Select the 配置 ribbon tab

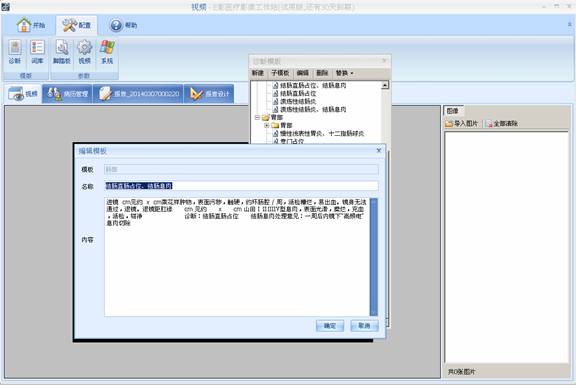pyautogui.click(x=76, y=25)
